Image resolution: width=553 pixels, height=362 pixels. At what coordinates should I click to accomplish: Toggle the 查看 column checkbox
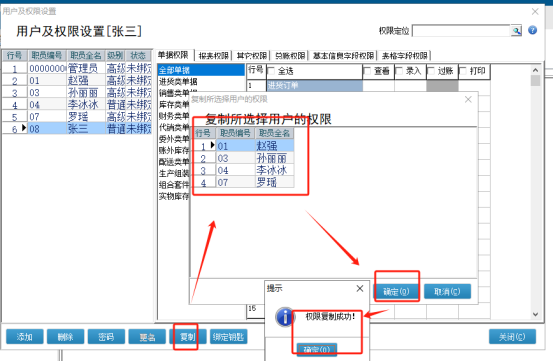point(367,71)
